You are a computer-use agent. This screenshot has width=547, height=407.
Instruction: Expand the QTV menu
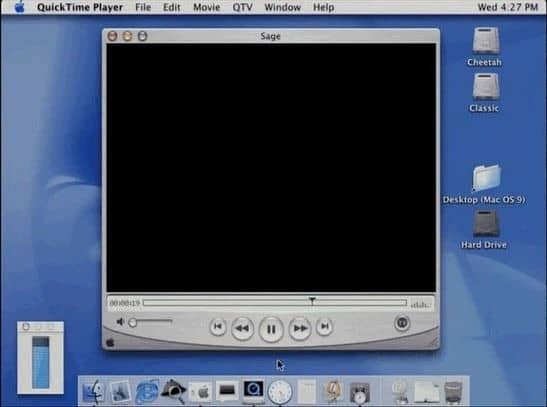pyautogui.click(x=242, y=7)
